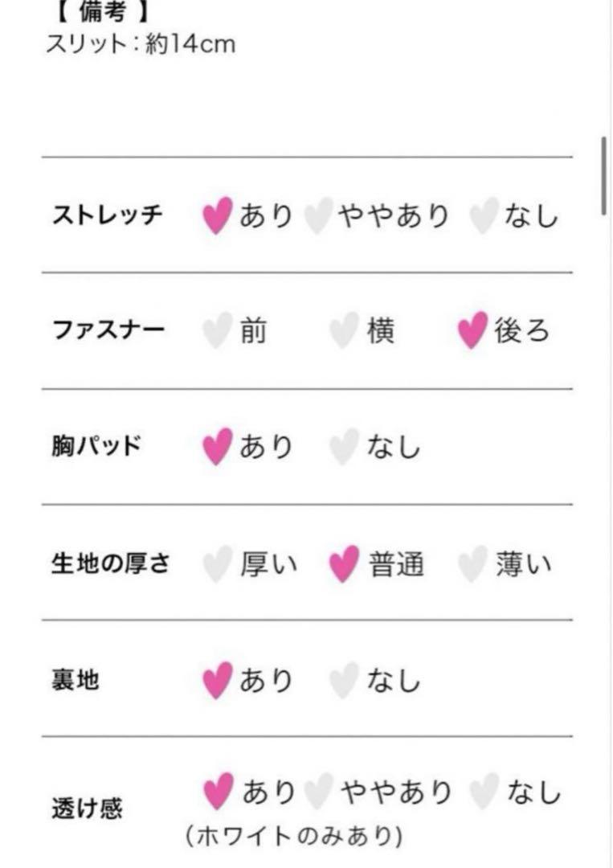This screenshot has height=868, width=613.
Task: Click the pink heart beside ストレッチ あり
Action: pos(217,215)
